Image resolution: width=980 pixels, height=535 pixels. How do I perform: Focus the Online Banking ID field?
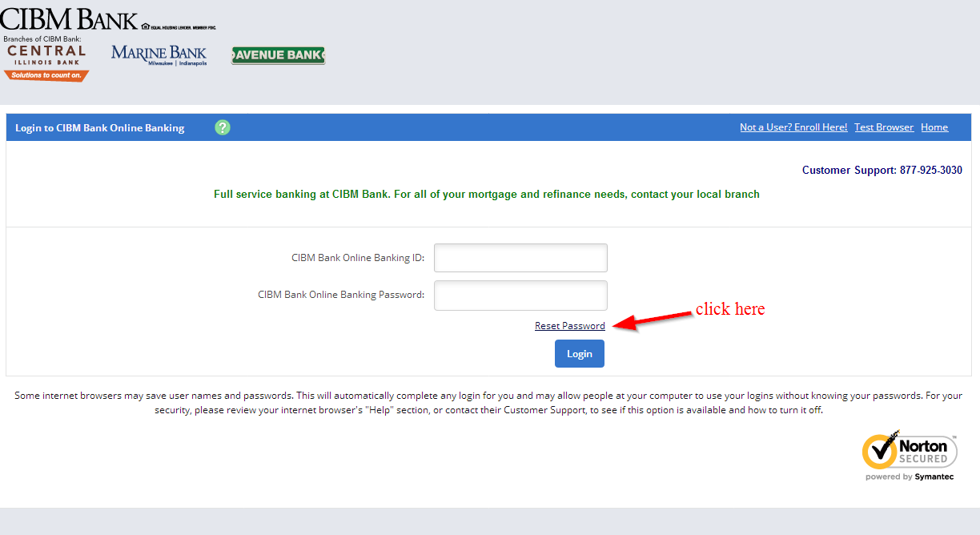click(520, 258)
